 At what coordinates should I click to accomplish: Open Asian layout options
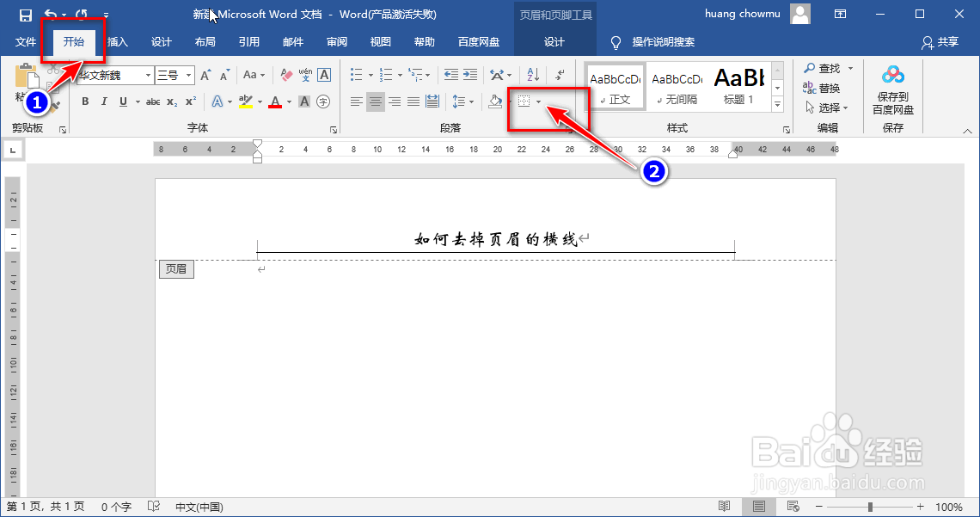coord(500,75)
